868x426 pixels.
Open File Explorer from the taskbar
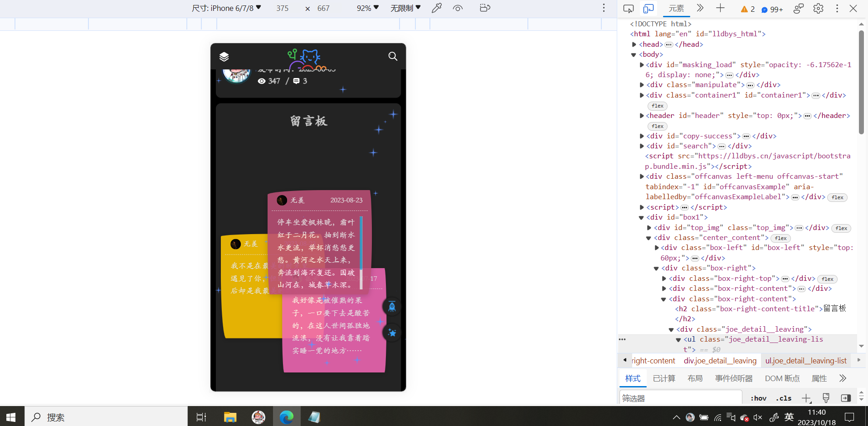(x=230, y=417)
